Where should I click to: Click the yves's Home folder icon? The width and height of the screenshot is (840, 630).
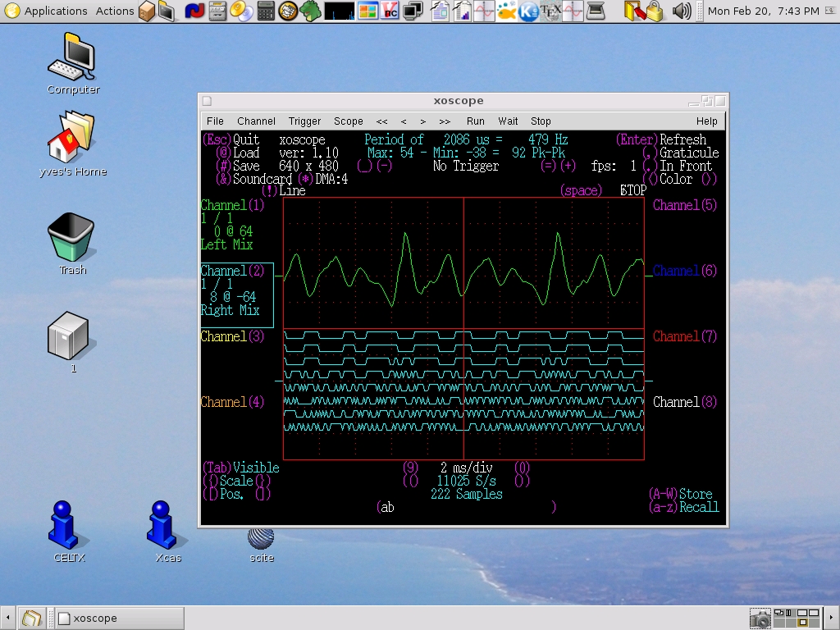pyautogui.click(x=72, y=138)
